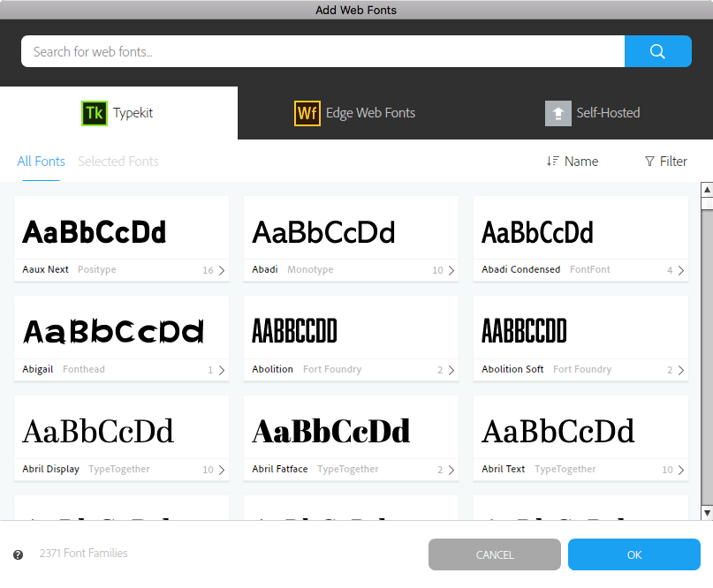The width and height of the screenshot is (713, 588).
Task: Expand Abigail font family chevron
Action: pos(222,370)
